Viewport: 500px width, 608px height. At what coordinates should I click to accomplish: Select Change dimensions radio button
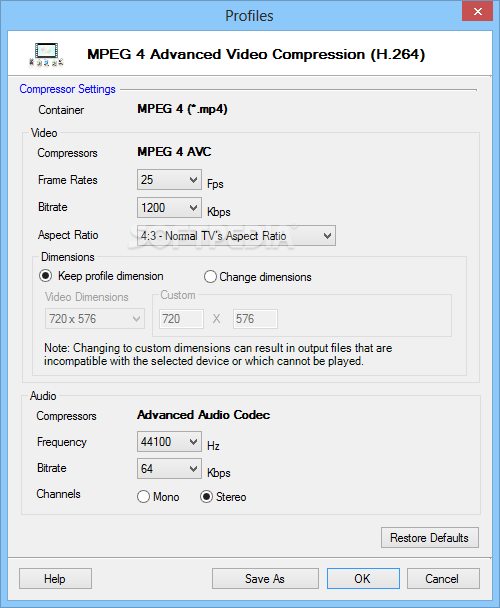click(x=258, y=277)
